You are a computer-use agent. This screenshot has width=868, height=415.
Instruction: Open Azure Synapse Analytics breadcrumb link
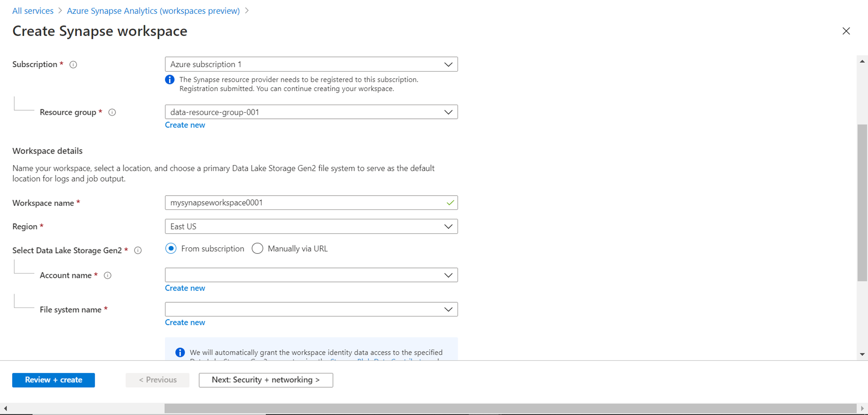[x=153, y=11]
